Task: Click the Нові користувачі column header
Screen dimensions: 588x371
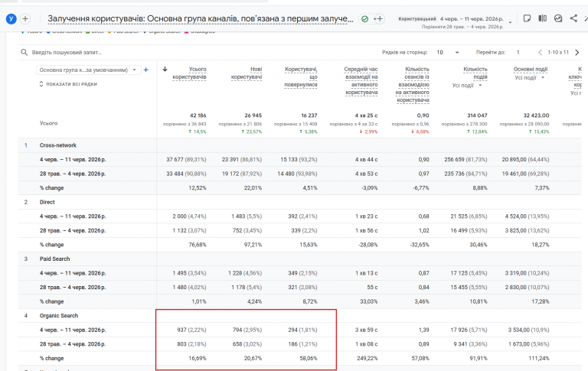Action: (x=247, y=73)
